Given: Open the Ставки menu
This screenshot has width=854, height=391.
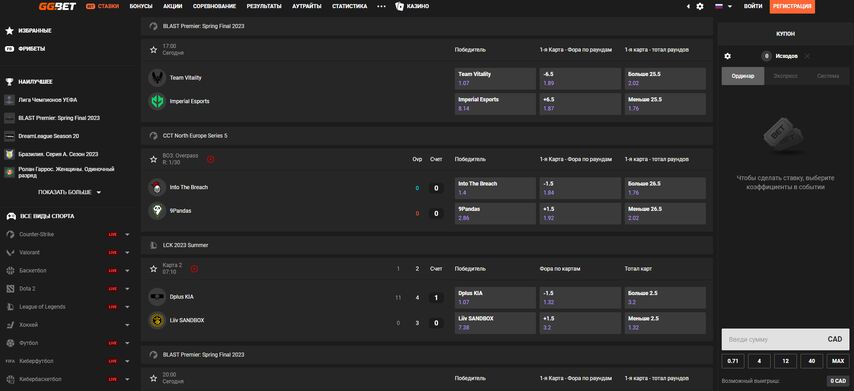Looking at the screenshot, I should coord(102,7).
